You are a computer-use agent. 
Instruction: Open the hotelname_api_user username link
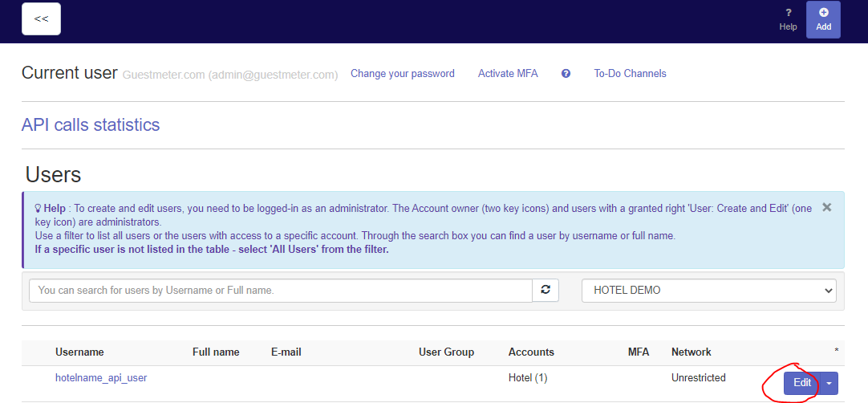pos(101,377)
